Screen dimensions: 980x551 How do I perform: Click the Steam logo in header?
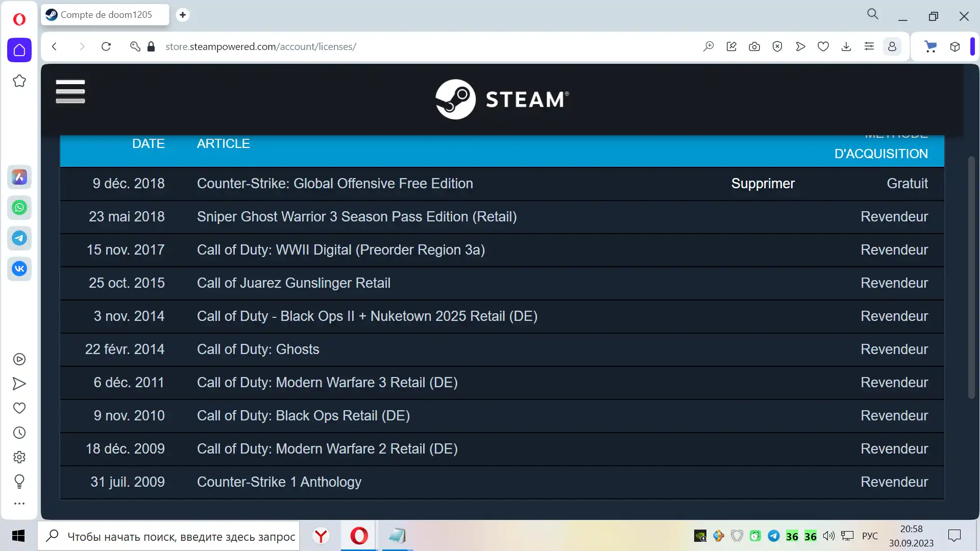(502, 99)
